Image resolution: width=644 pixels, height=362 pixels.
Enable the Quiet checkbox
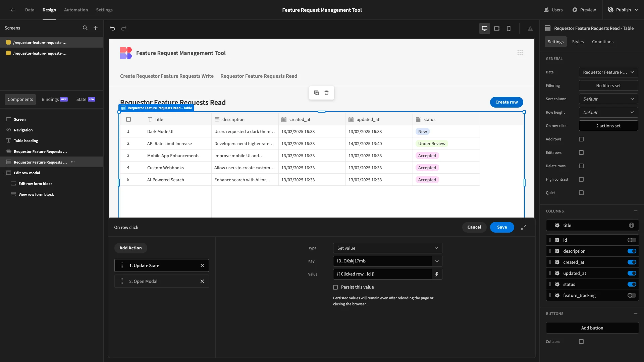tap(581, 193)
